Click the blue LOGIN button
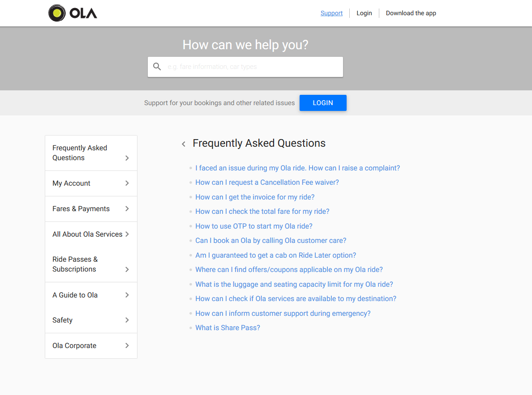 (323, 103)
